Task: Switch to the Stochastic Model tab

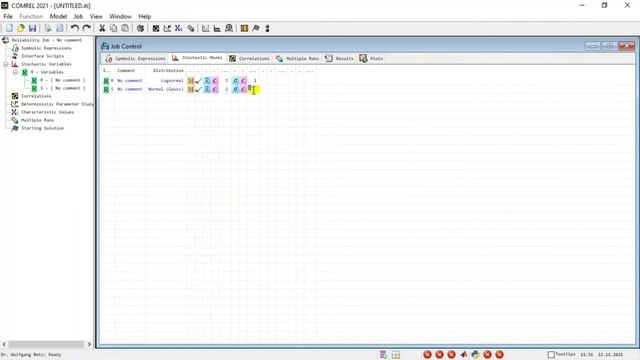Action: pos(197,58)
